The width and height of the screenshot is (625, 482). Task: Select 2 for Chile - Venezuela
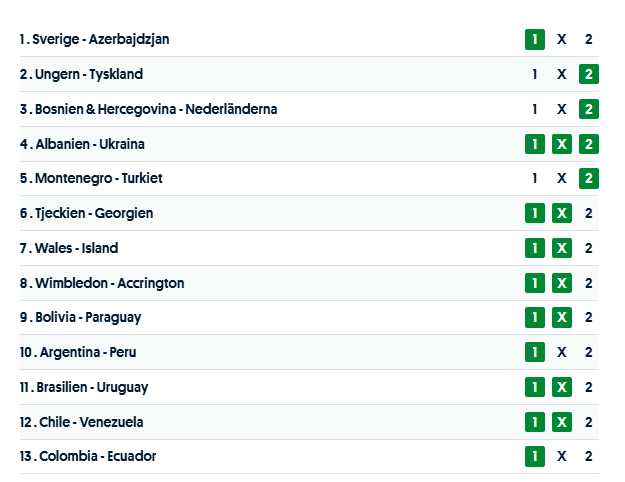(589, 422)
